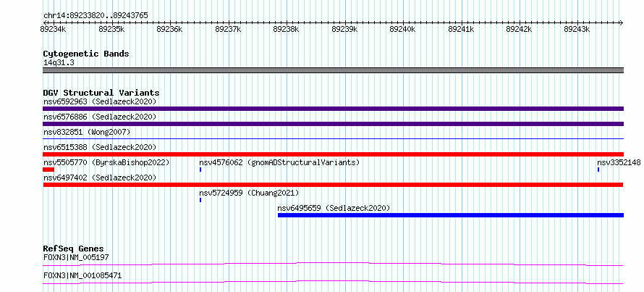Select the purple nsv6592963 variant bar
This screenshot has width=644, height=292.
click(x=333, y=109)
